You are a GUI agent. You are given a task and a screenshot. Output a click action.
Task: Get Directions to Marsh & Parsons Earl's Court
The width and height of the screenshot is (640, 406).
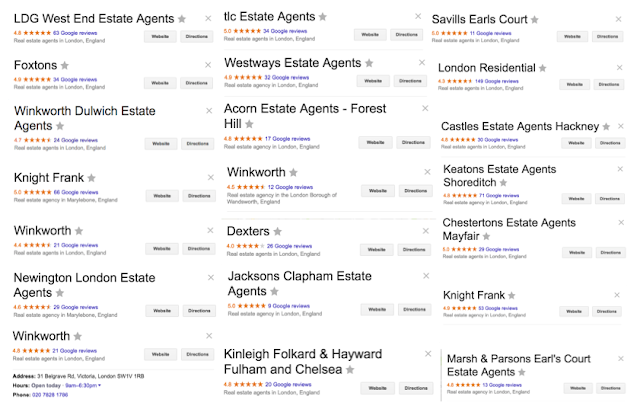(607, 386)
